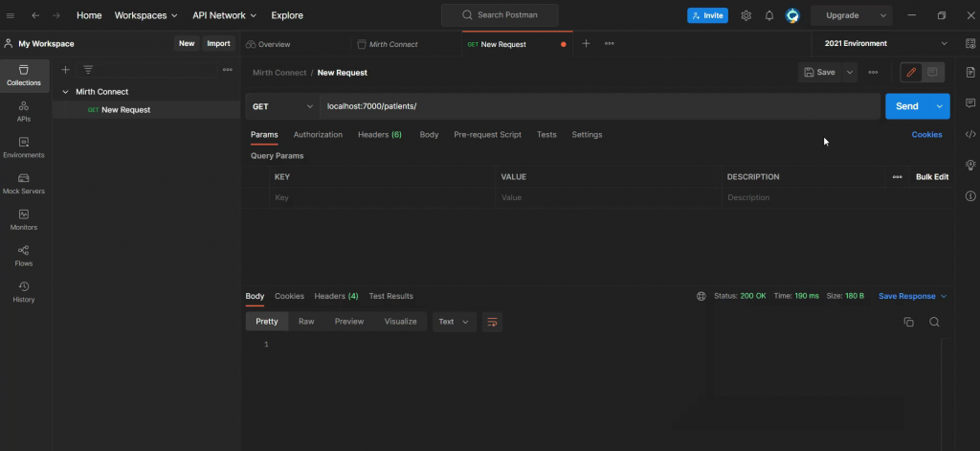Open the Test Results tab

coord(390,297)
